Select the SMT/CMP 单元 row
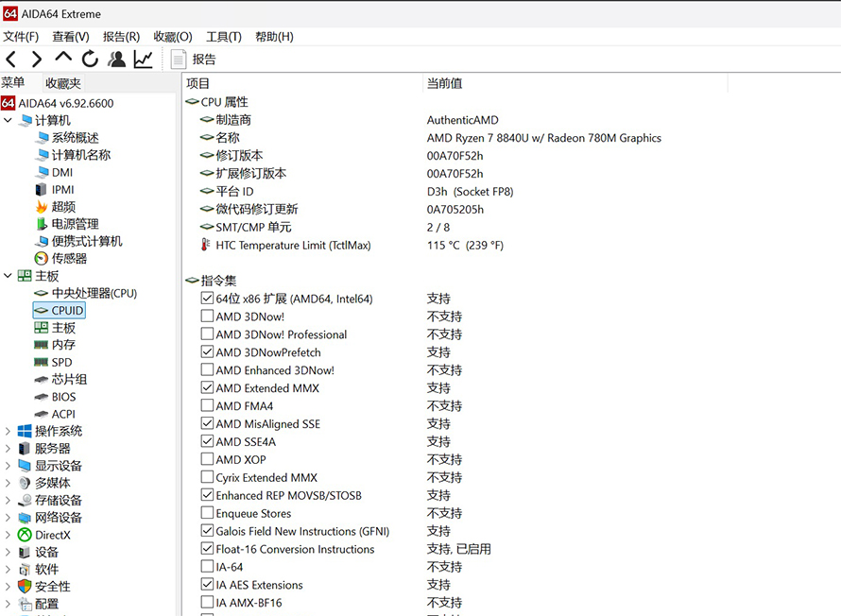841x616 pixels. [x=324, y=228]
